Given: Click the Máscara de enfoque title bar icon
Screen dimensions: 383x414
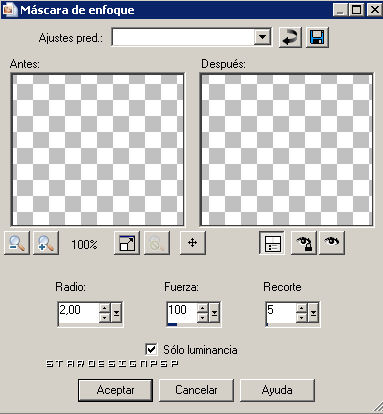Looking at the screenshot, I should coord(10,10).
